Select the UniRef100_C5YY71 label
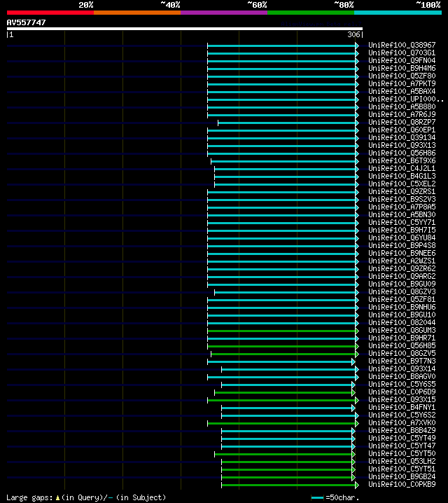Screen dimensions: 448x503 (402, 222)
